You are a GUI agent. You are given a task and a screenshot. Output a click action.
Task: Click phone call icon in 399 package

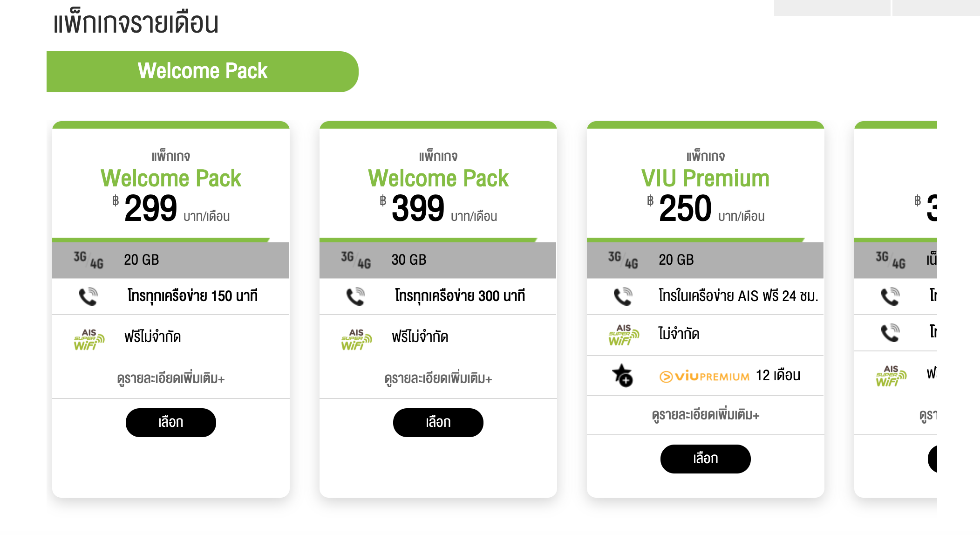(x=355, y=296)
